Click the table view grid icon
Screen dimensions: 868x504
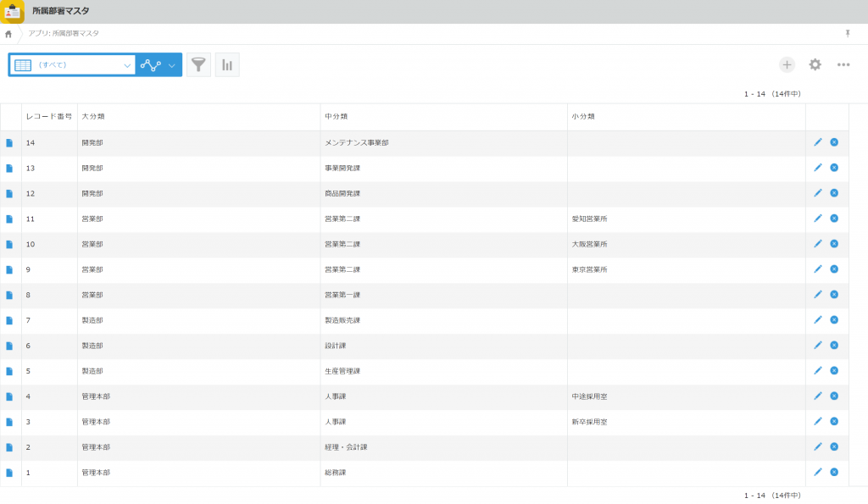[23, 65]
